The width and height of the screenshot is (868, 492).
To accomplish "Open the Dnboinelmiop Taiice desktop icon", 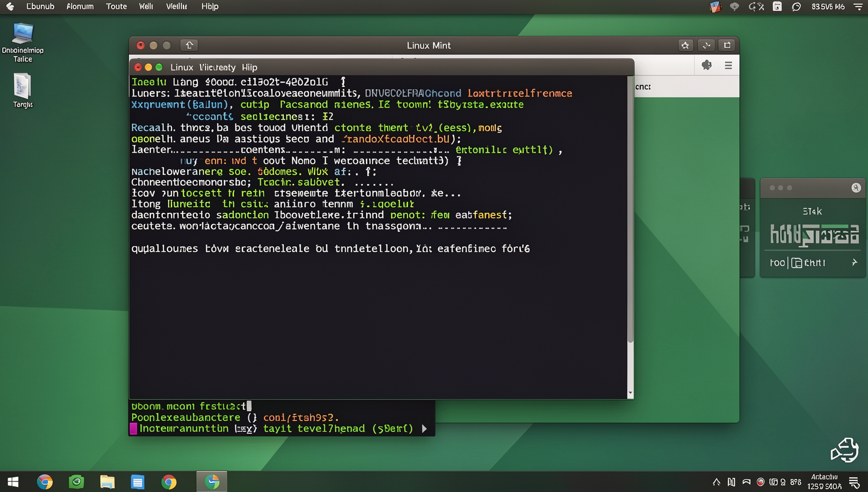I will [x=23, y=42].
